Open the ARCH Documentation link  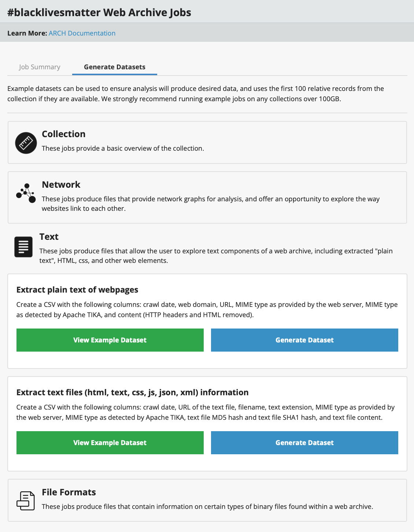(82, 33)
